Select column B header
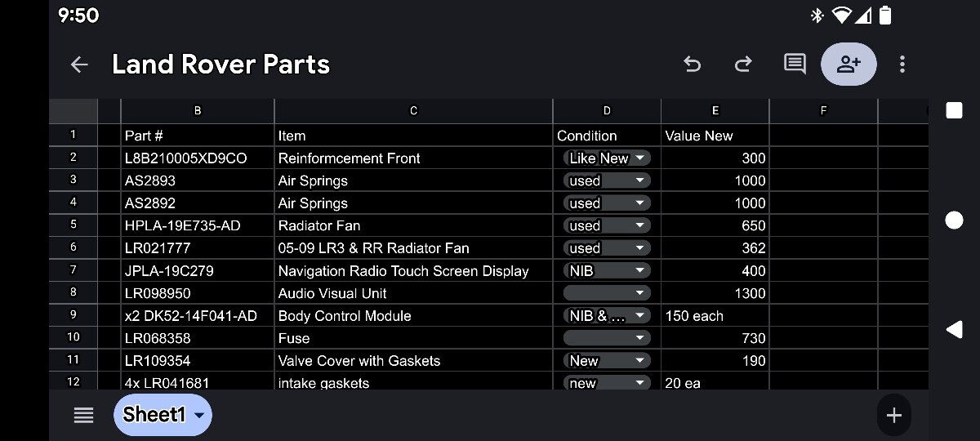The height and width of the screenshot is (441, 980). [198, 111]
